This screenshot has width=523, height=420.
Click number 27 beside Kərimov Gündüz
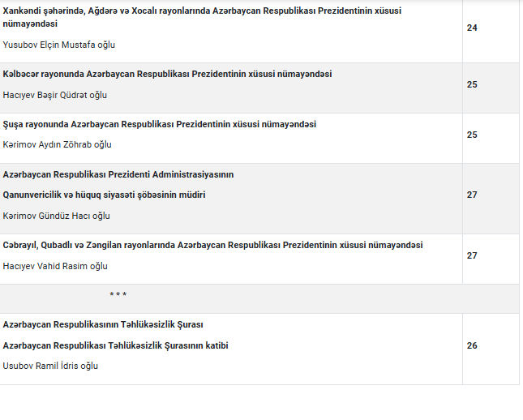(x=472, y=195)
